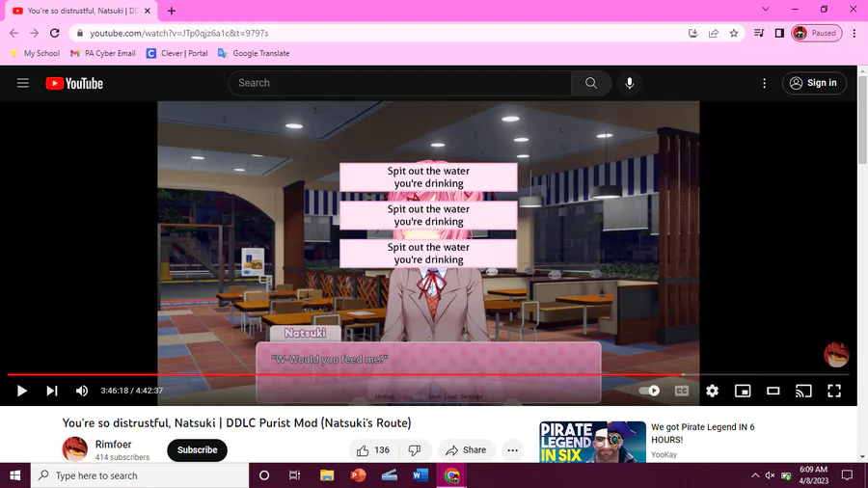Open Rimfoer channel avatar

pos(74,448)
